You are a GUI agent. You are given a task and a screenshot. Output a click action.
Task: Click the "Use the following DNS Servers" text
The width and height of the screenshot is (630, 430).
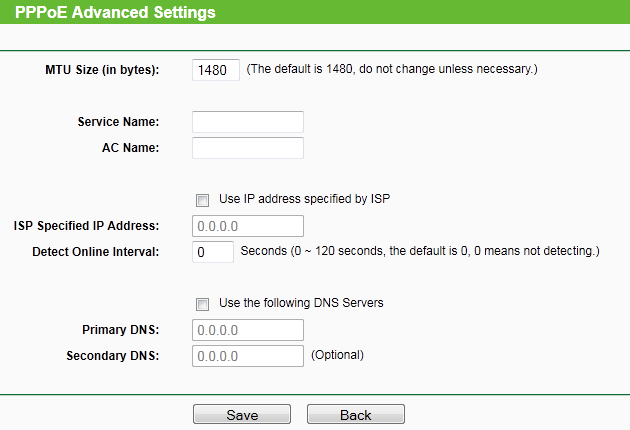(x=301, y=303)
